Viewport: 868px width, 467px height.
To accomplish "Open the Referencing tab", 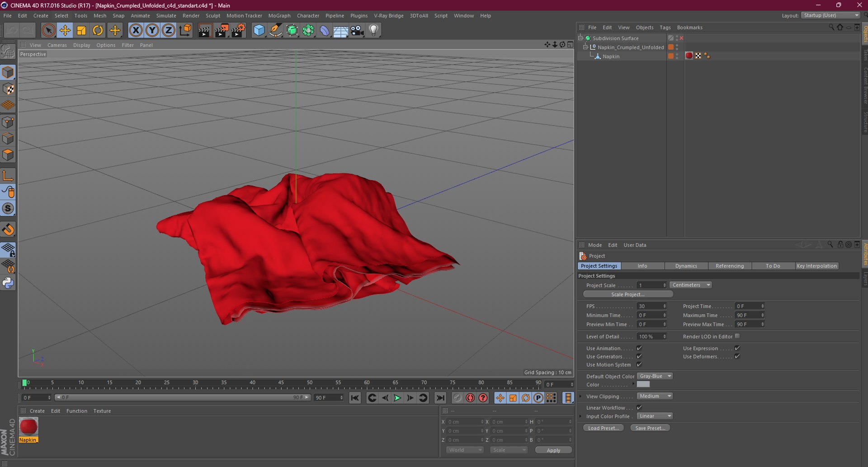I will [729, 266].
